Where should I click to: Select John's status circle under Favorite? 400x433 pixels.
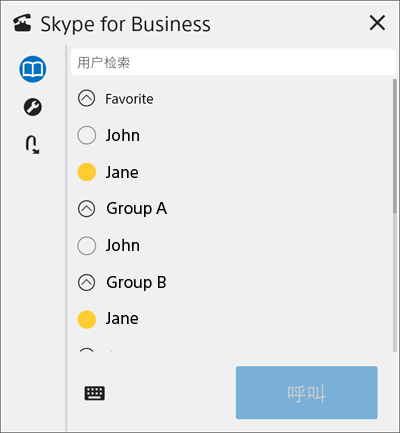[x=87, y=135]
